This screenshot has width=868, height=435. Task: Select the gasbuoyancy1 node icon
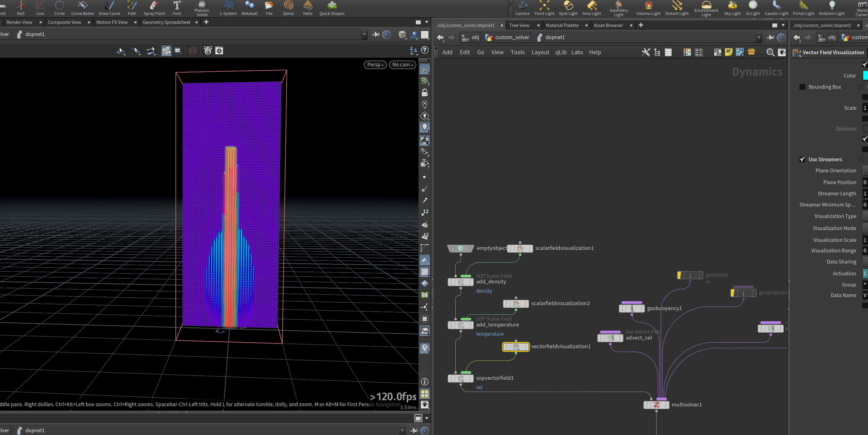[631, 308]
